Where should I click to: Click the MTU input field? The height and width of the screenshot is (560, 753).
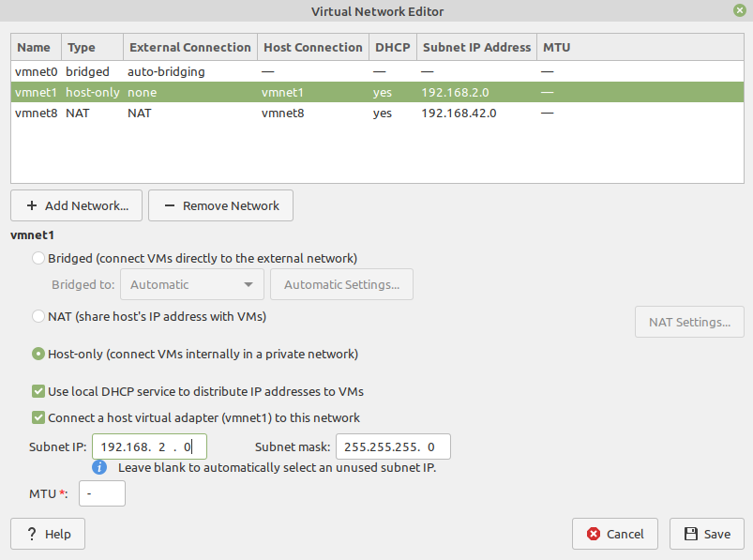point(101,493)
